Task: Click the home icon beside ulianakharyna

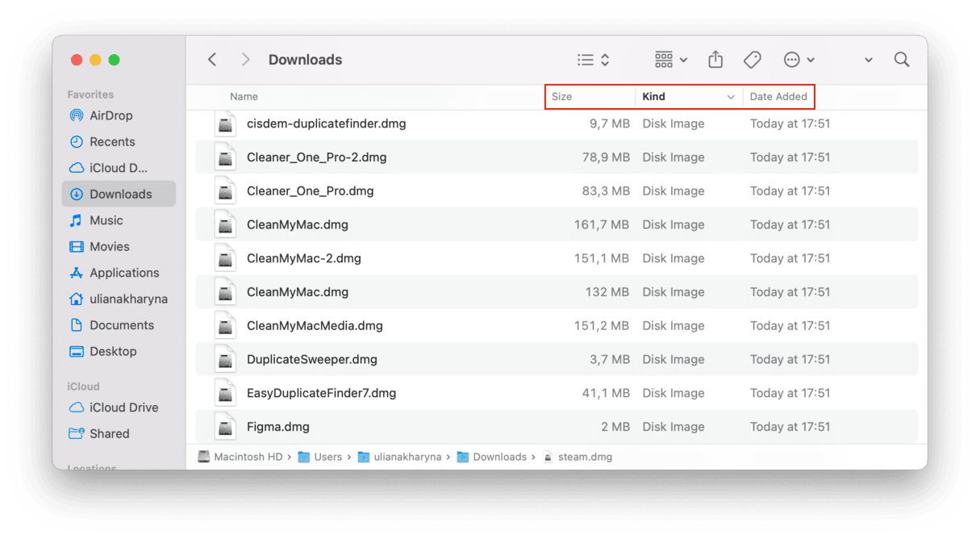Action: click(77, 299)
